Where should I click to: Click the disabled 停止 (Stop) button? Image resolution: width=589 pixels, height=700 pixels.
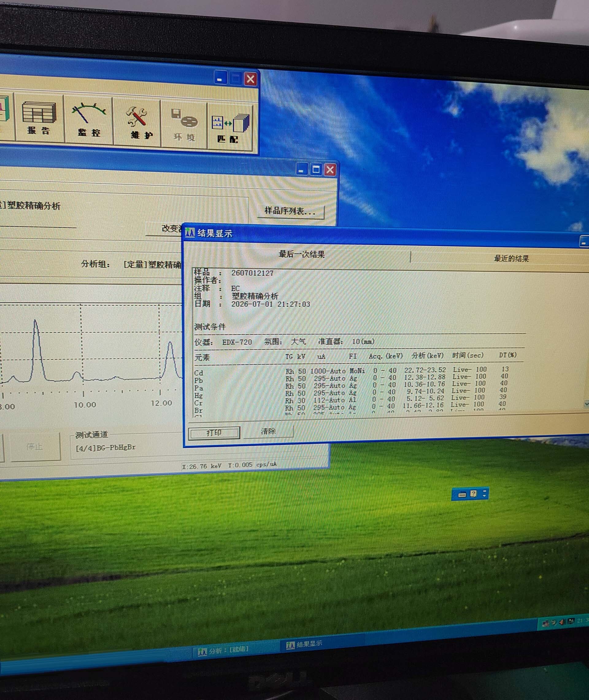tap(35, 446)
